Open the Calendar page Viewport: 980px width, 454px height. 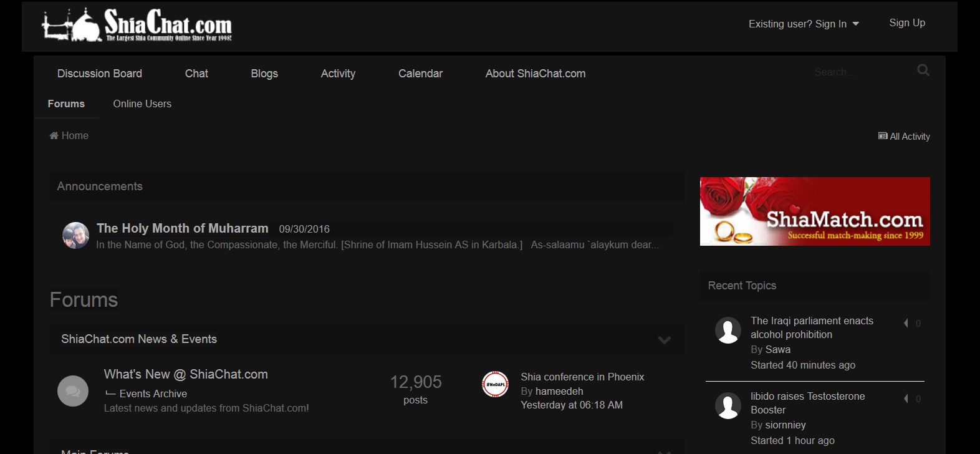point(421,74)
